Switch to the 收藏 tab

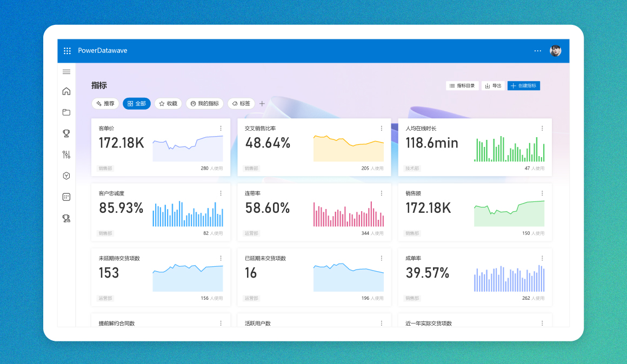click(168, 104)
